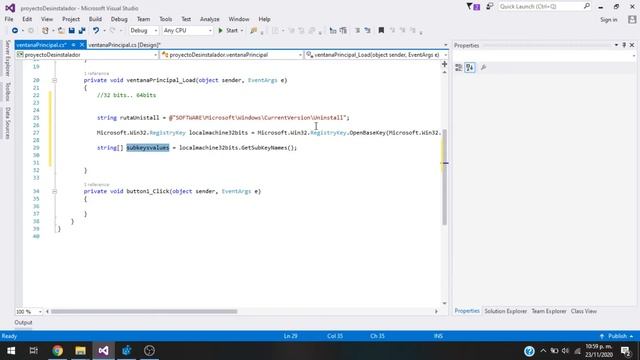Click the New Project toolbar icon
Screen dimensions: 640x360
(x=45, y=31)
